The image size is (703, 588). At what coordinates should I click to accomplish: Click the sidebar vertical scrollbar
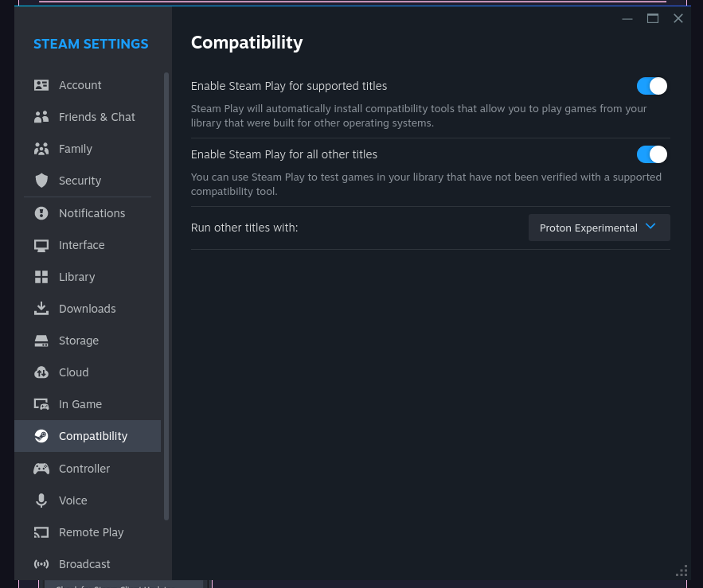[x=166, y=296]
